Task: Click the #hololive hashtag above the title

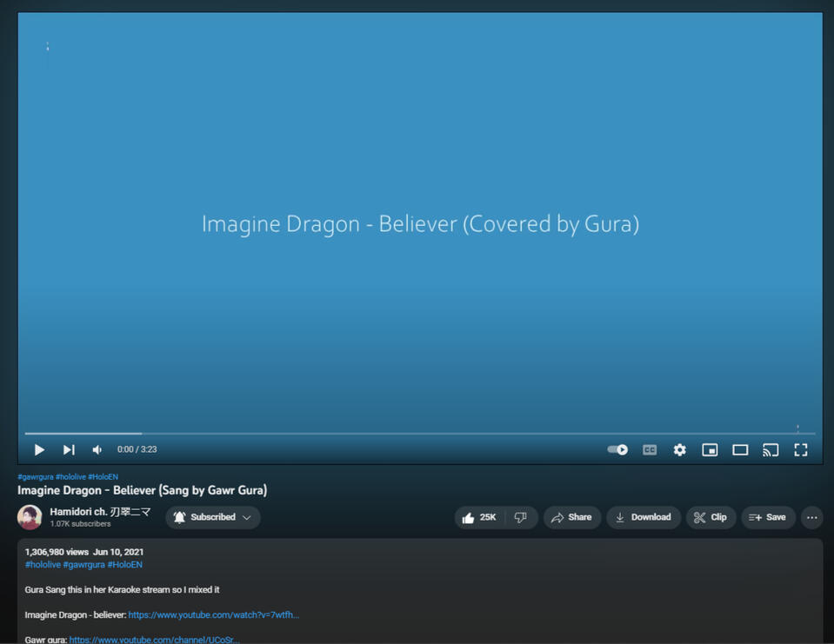Action: 70,476
